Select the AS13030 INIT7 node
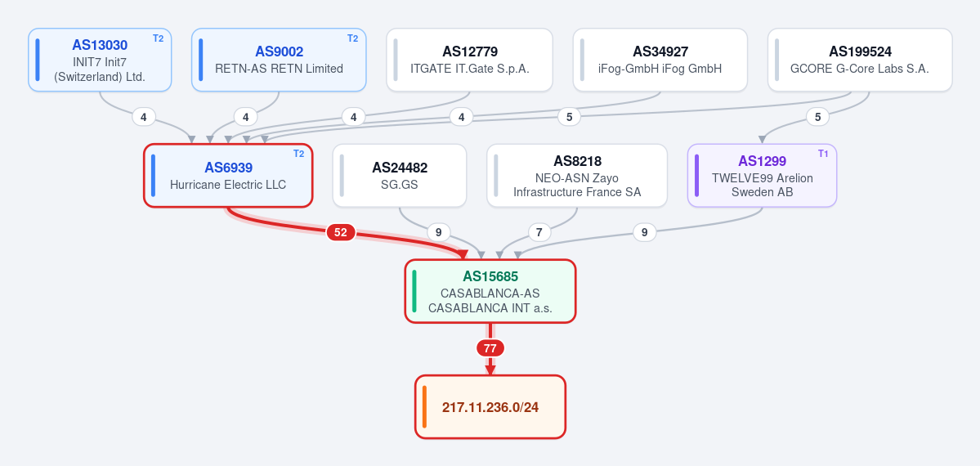Image resolution: width=980 pixels, height=466 pixels. [x=100, y=60]
